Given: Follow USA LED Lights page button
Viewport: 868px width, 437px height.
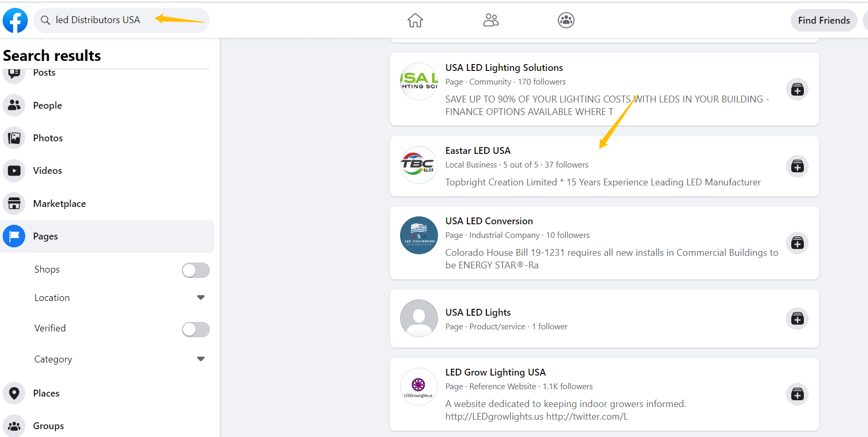Looking at the screenshot, I should click(x=798, y=319).
